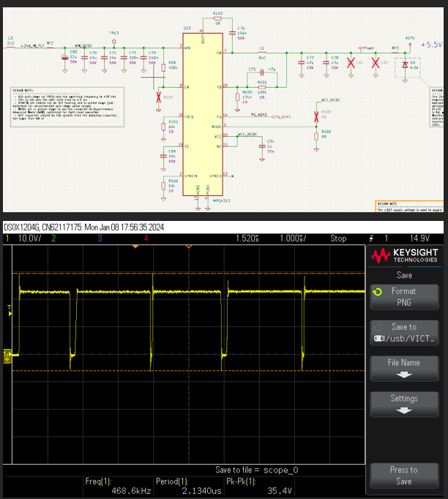Screen dimensions: 448x499
Task: Click the 14.9V trigger level readout
Action: coord(419,239)
